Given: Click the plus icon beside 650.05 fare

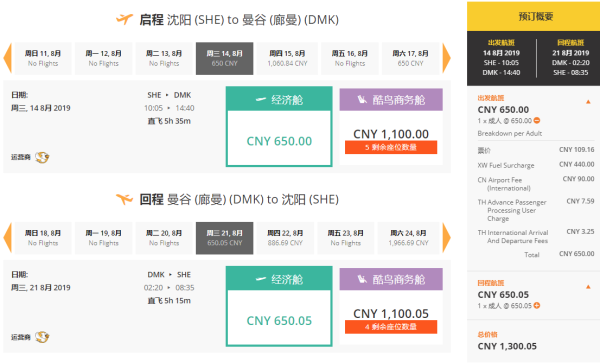Looking at the screenshot, I should click(x=537, y=306).
